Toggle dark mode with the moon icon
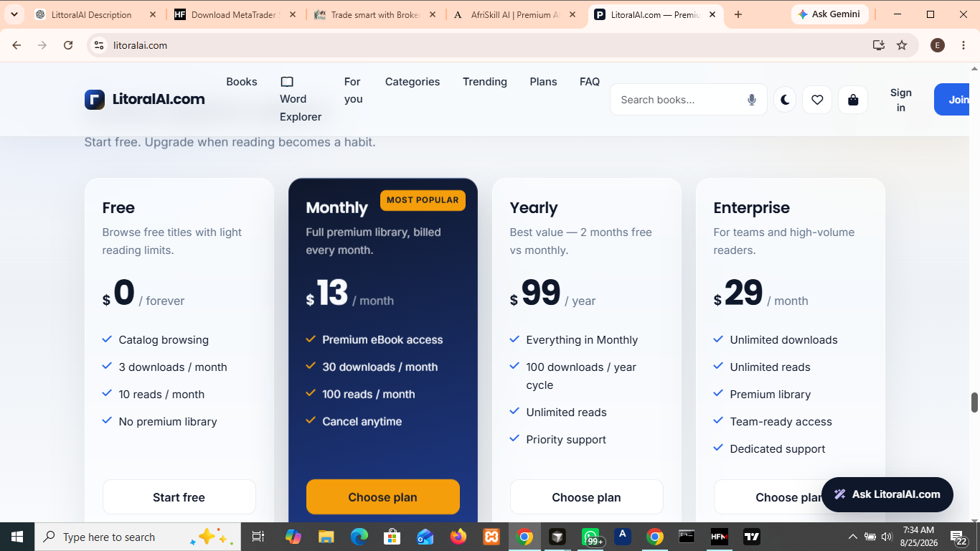The height and width of the screenshot is (551, 980). (x=785, y=100)
